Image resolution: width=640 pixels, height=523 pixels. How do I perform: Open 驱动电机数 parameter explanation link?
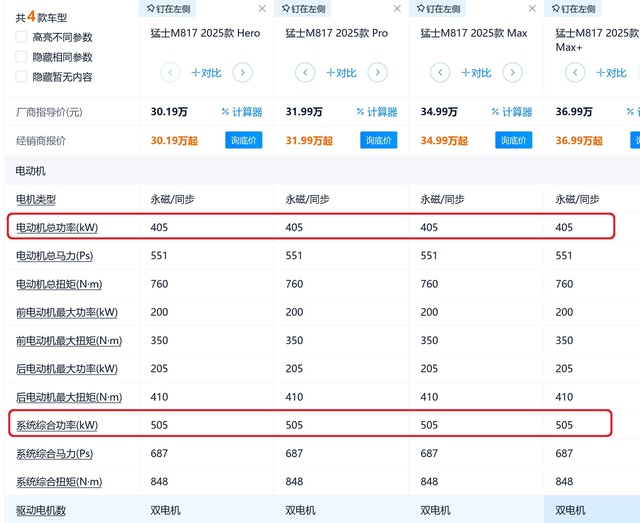(41, 510)
